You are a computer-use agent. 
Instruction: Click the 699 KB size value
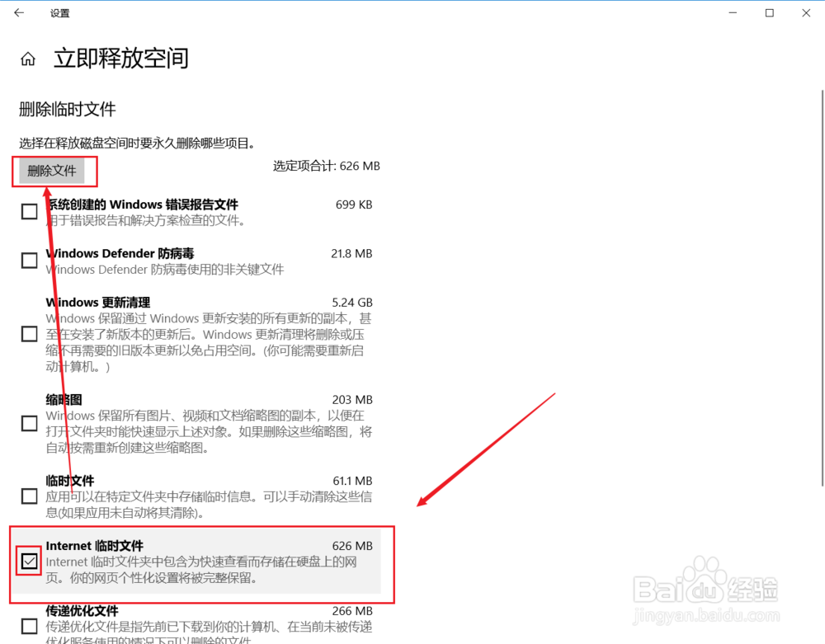tap(354, 204)
